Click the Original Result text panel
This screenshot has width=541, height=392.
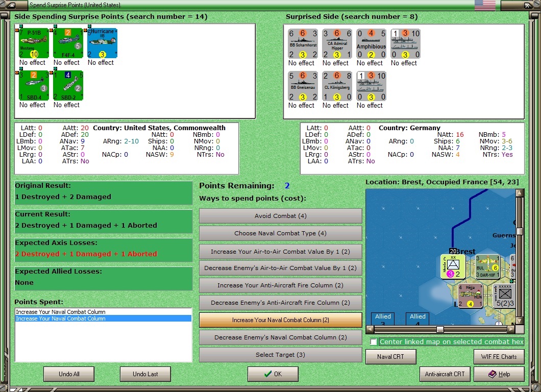103,192
